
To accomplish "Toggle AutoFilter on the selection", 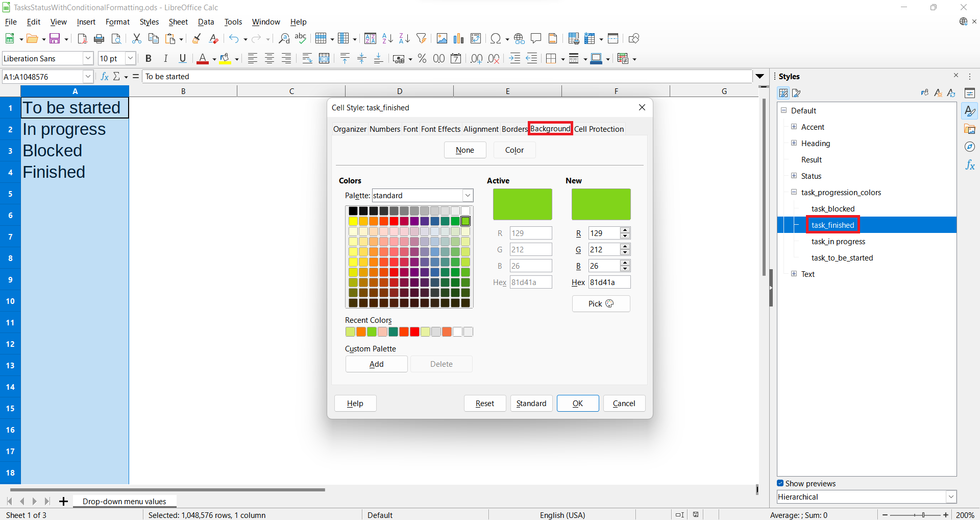I will [x=422, y=38].
